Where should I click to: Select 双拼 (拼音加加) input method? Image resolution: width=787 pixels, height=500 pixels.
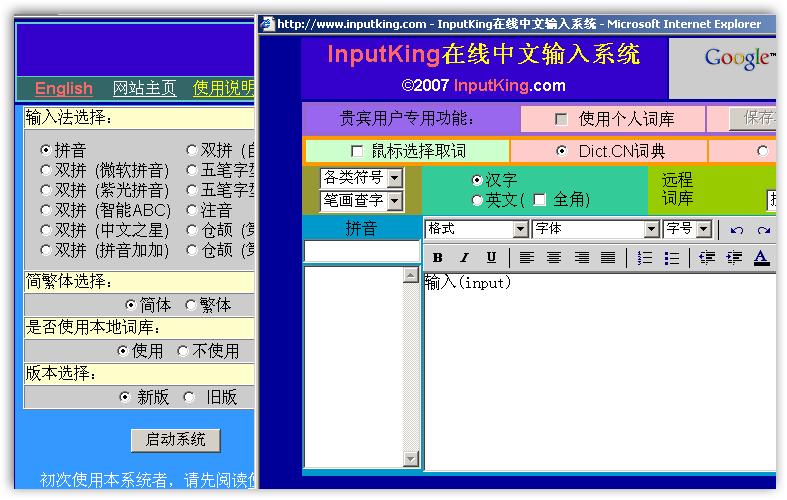(46, 249)
